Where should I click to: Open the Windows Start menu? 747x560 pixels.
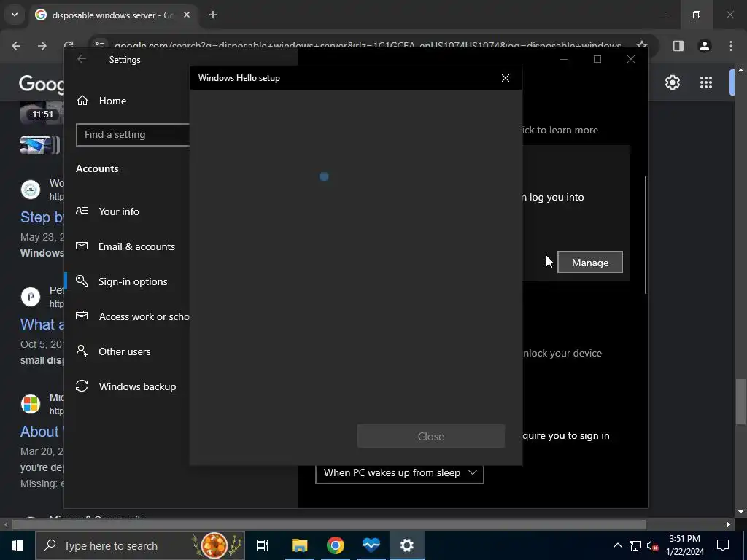coord(18,545)
